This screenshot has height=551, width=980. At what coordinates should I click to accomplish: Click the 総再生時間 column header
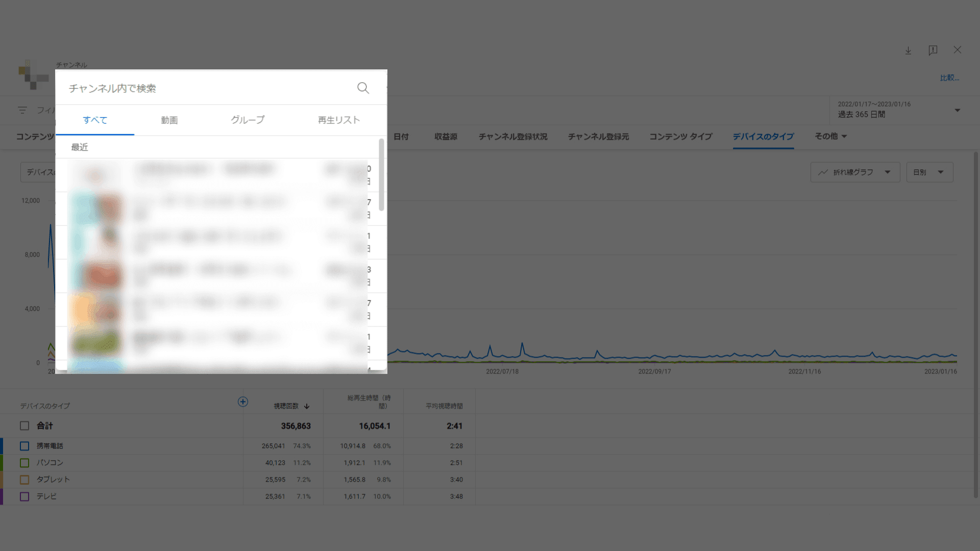pyautogui.click(x=369, y=402)
